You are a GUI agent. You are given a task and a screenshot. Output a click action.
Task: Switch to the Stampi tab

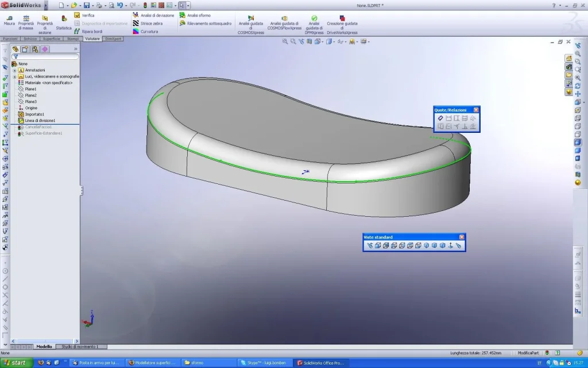click(73, 39)
